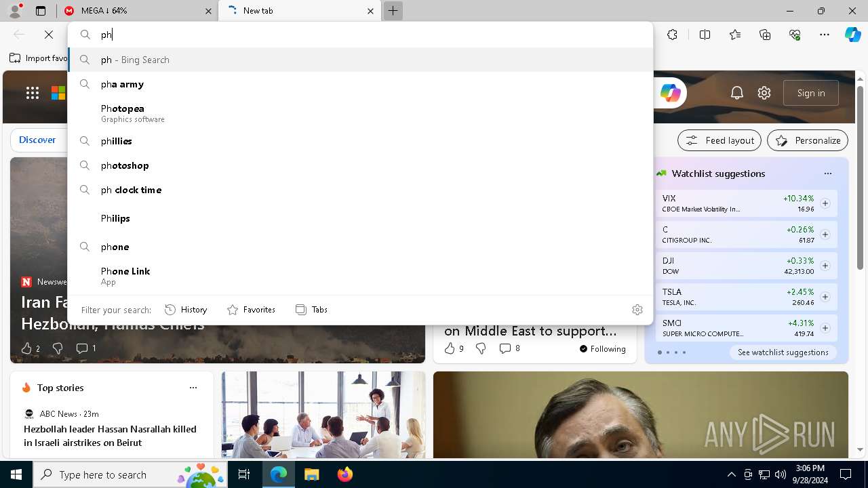Open browser Extensions icon

point(672,35)
